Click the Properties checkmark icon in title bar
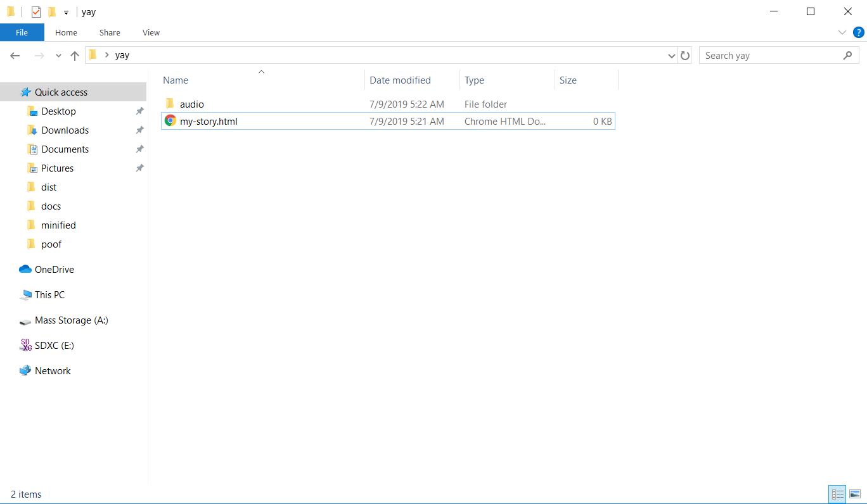This screenshot has width=867, height=504. pos(36,12)
